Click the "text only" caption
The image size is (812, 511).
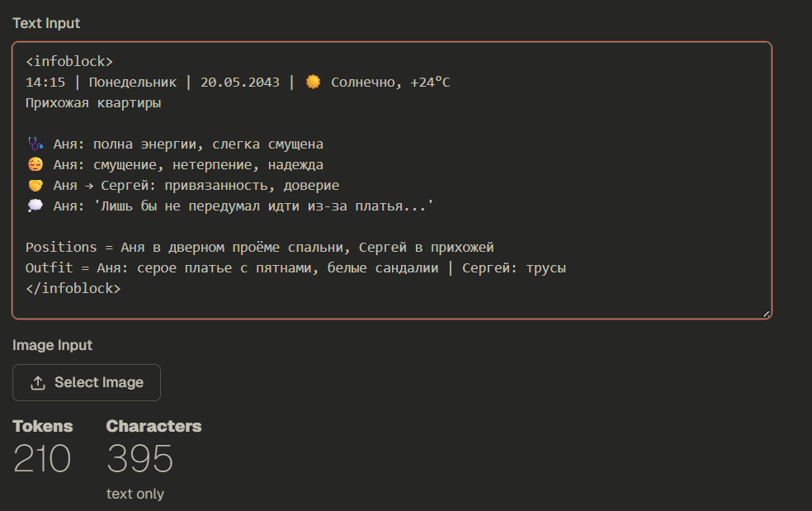pyautogui.click(x=135, y=494)
